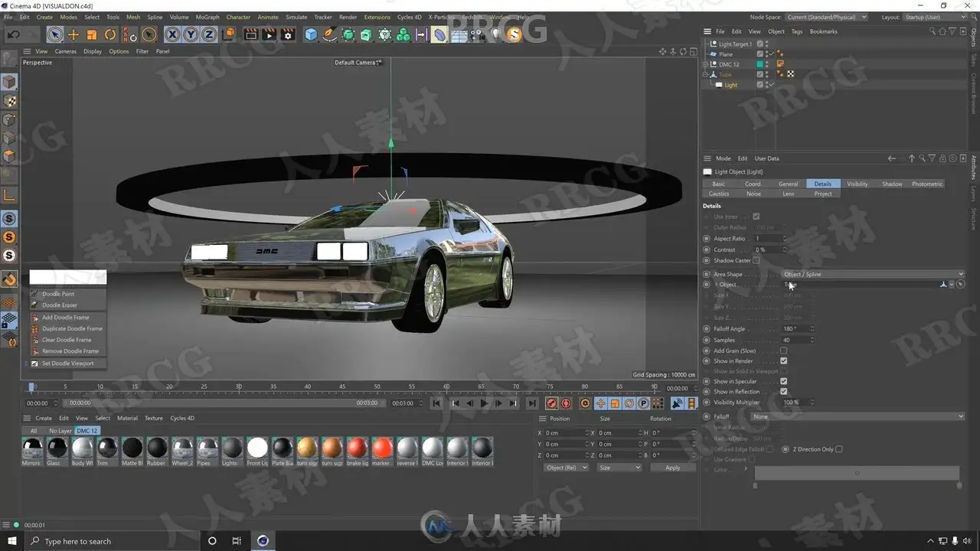Click the Undo arrow icon

[13, 34]
